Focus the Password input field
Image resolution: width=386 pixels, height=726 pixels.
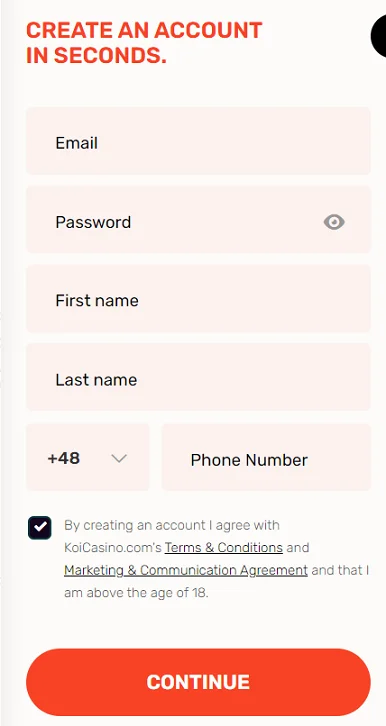[198, 219]
